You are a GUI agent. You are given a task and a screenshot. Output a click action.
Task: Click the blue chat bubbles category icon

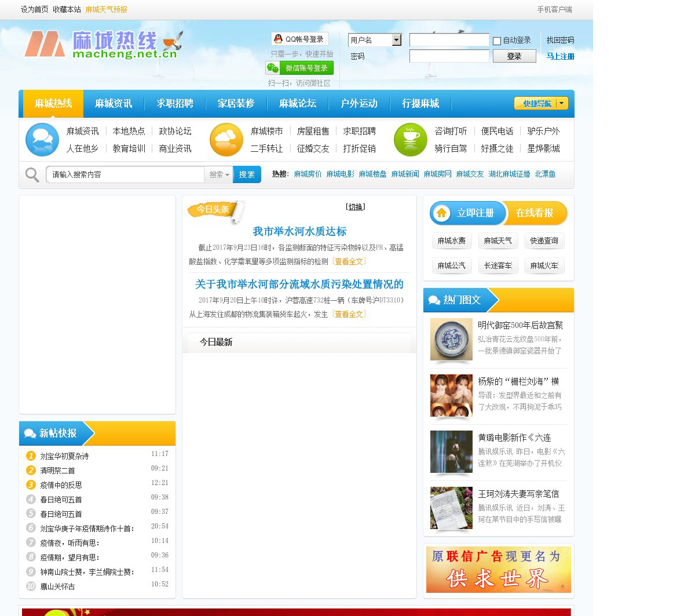(42, 140)
